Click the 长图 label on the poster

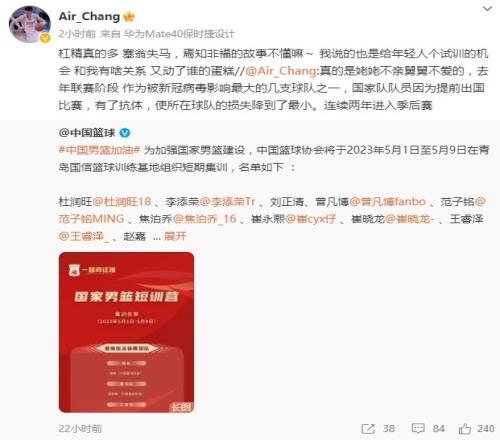point(181,407)
